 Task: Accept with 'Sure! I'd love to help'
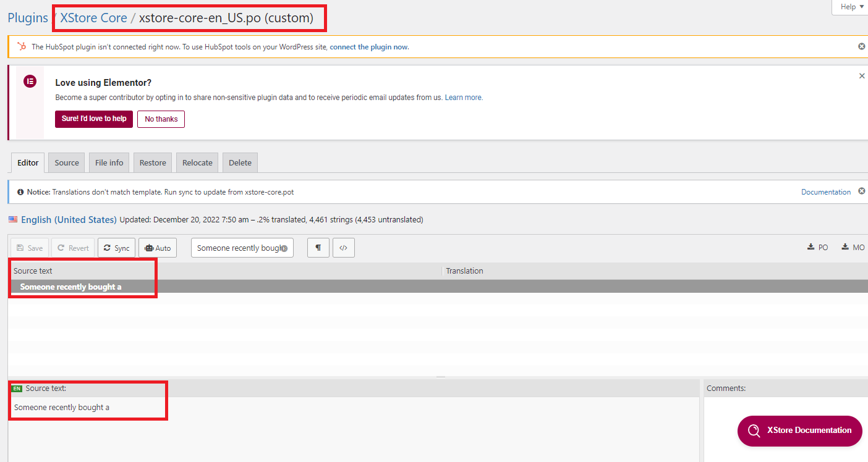94,119
